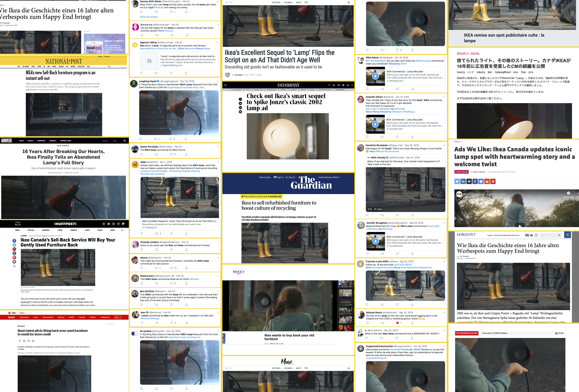This screenshot has height=392, width=579.
Task: Select PARENTS in the HuffPost navigation
Action: click(x=74, y=230)
